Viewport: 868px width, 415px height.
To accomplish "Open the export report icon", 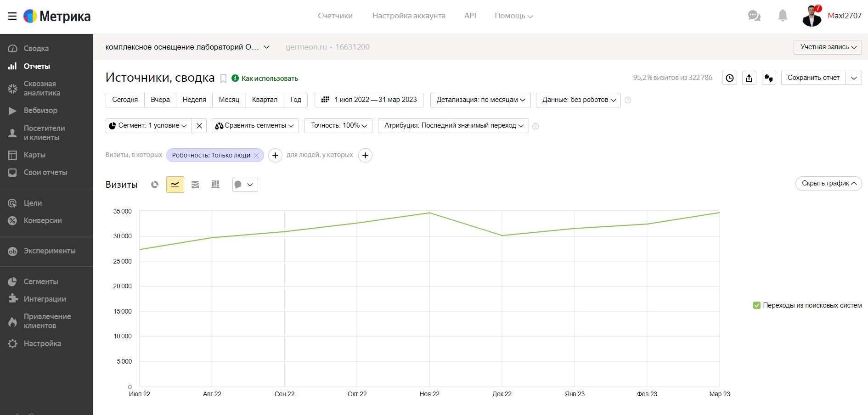I will coord(749,78).
